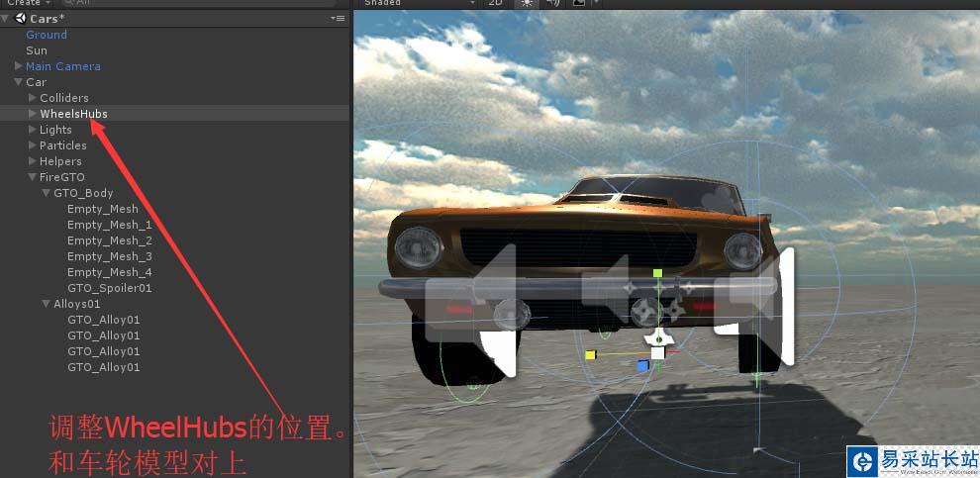The image size is (980, 478).
Task: Select the Ground object
Action: (x=47, y=35)
